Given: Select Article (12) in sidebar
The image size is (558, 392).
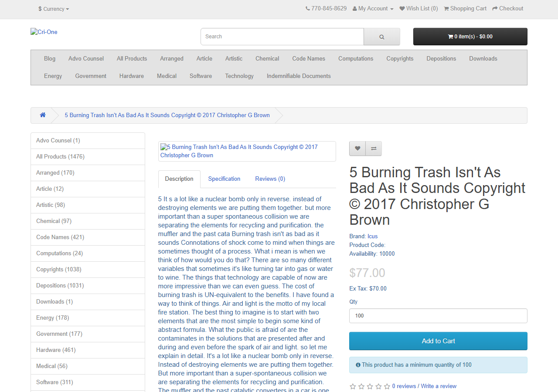Looking at the screenshot, I should pyautogui.click(x=88, y=189).
